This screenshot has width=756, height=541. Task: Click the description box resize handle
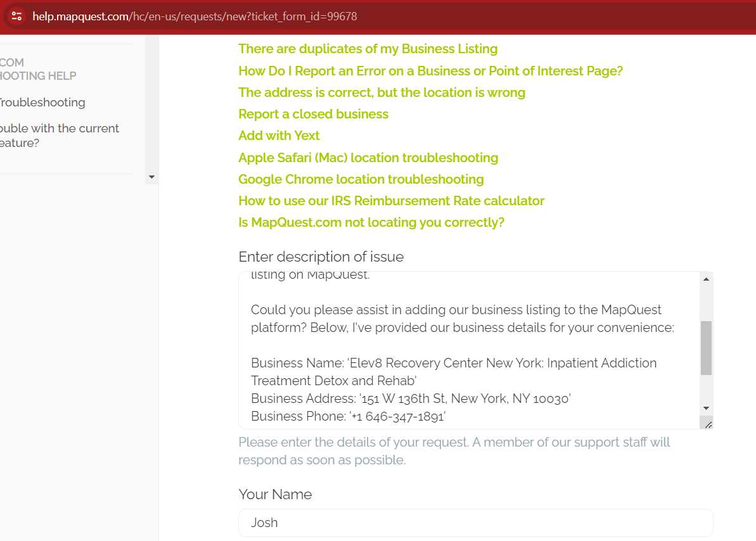[x=708, y=424]
